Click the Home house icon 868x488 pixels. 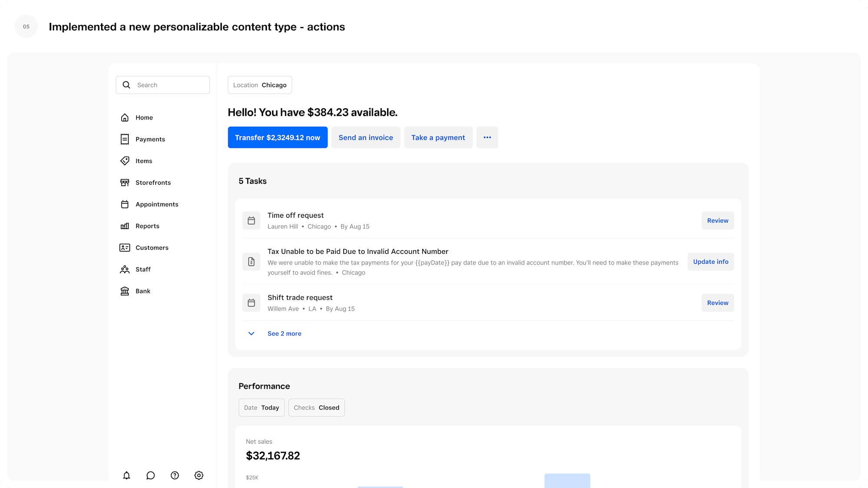(125, 118)
